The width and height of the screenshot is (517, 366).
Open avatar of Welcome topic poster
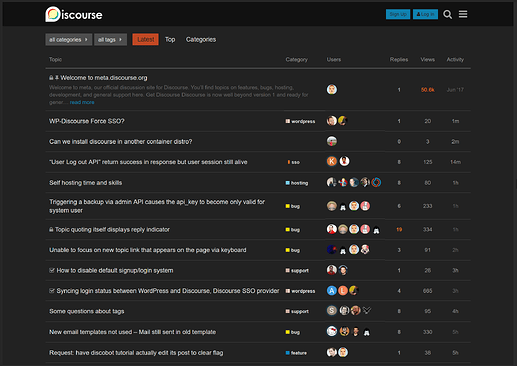pyautogui.click(x=332, y=89)
